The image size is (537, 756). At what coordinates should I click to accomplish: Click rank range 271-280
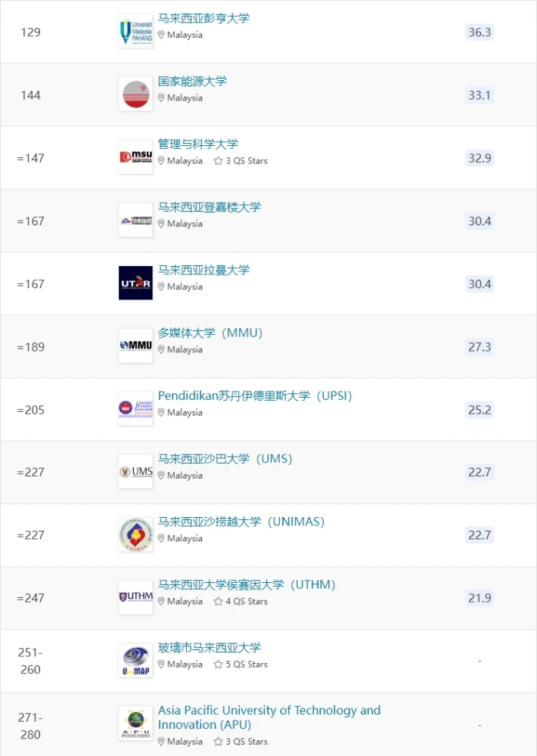tap(30, 726)
